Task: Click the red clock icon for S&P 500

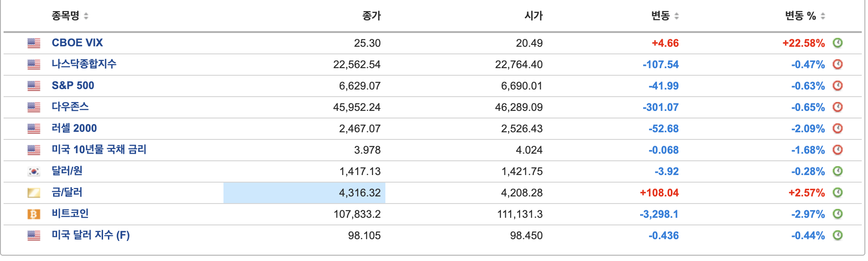Action: click(838, 86)
